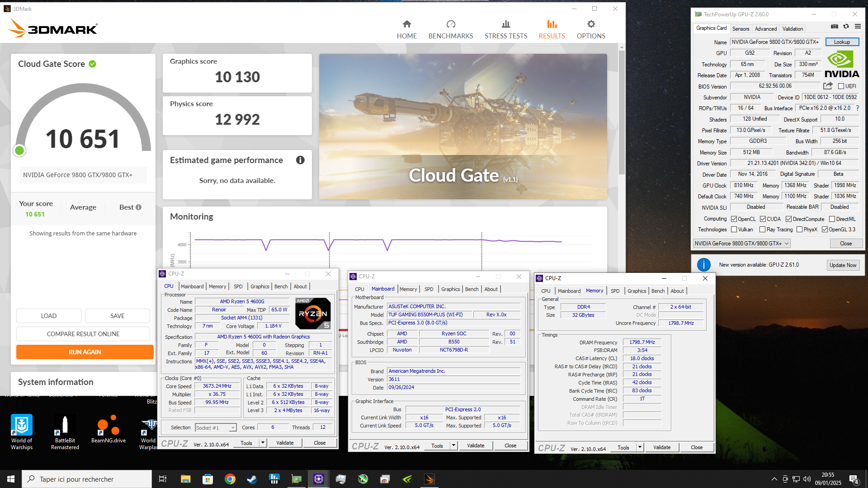Open Validation tab in GPU-Z
The image size is (868, 488).
tap(793, 28)
